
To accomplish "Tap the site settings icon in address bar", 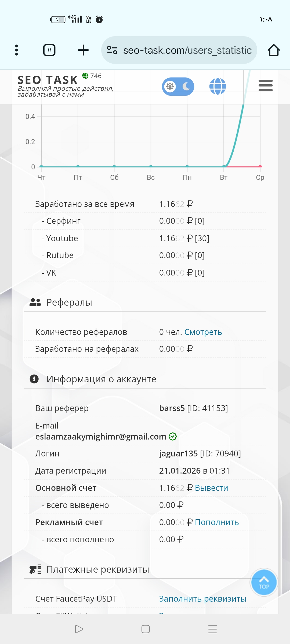I will point(112,50).
